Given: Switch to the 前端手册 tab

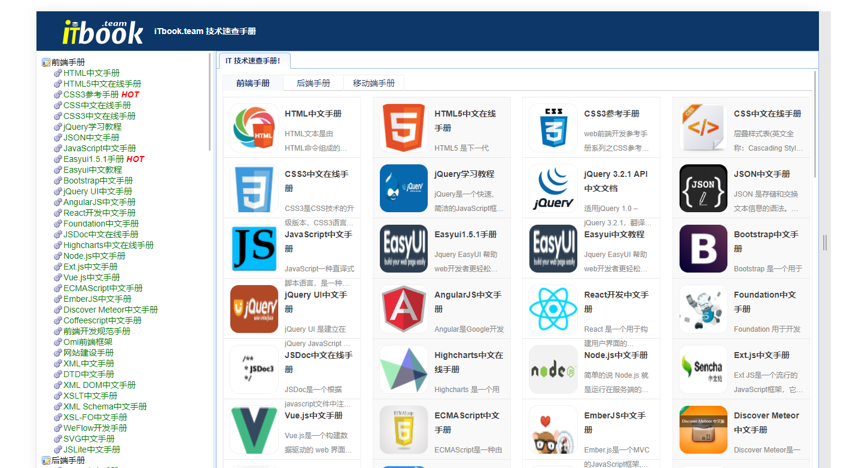Looking at the screenshot, I should point(253,83).
